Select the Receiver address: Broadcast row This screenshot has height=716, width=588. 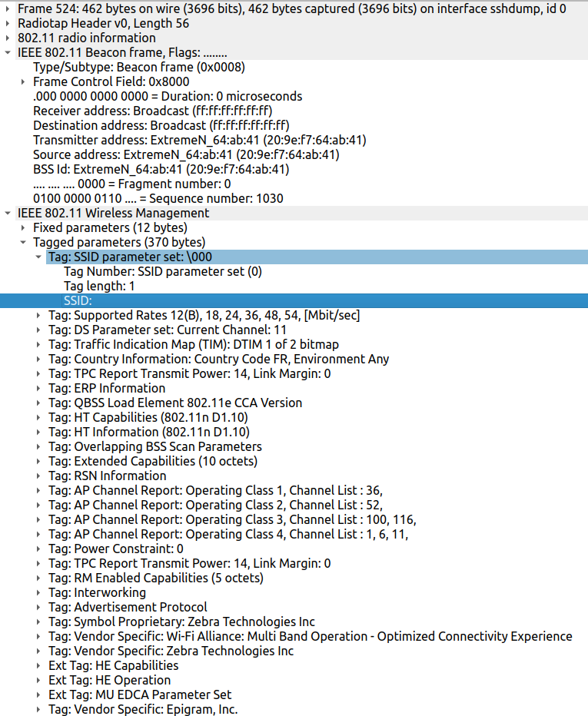(294, 111)
